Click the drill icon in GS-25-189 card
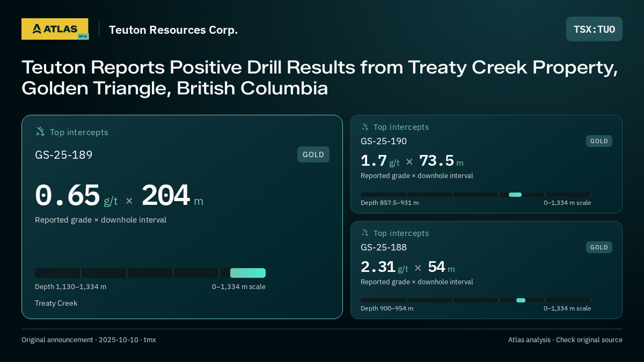644x362 pixels. pyautogui.click(x=40, y=131)
